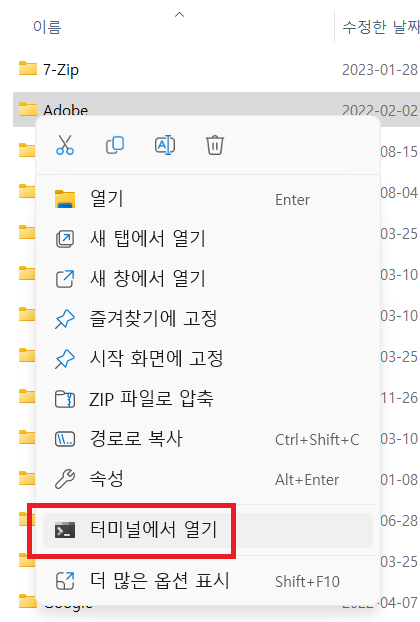Click the Adobe folder icon

click(x=28, y=108)
